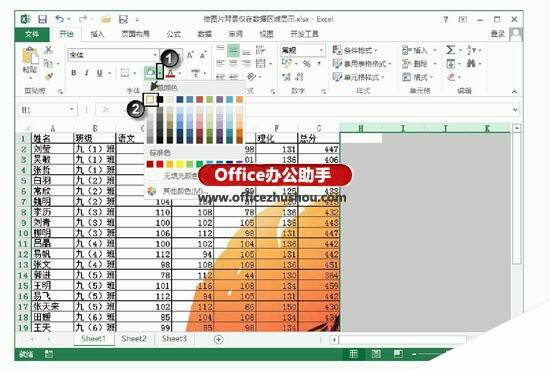Align cell text to the left
Viewport: 550px width, 370px height.
click(220, 63)
